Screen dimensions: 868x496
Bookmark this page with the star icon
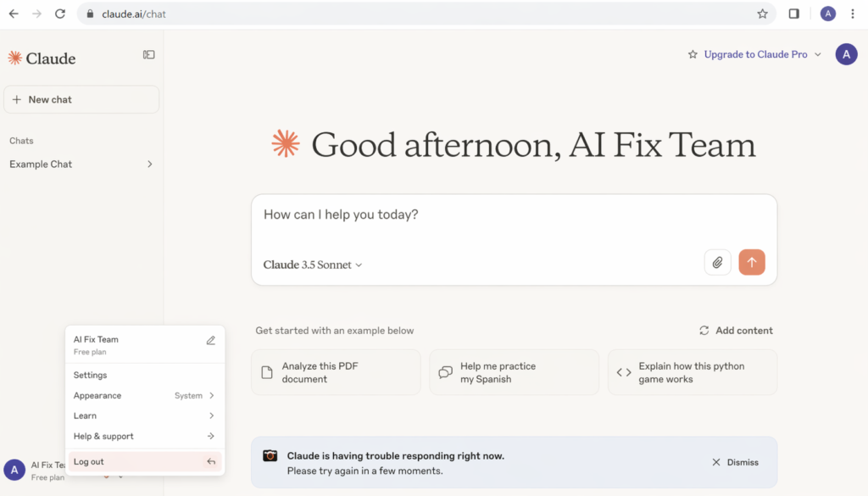pyautogui.click(x=762, y=14)
